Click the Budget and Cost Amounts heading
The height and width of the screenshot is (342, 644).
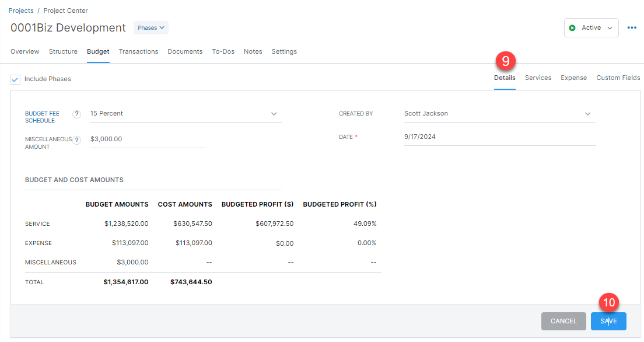[x=74, y=180]
